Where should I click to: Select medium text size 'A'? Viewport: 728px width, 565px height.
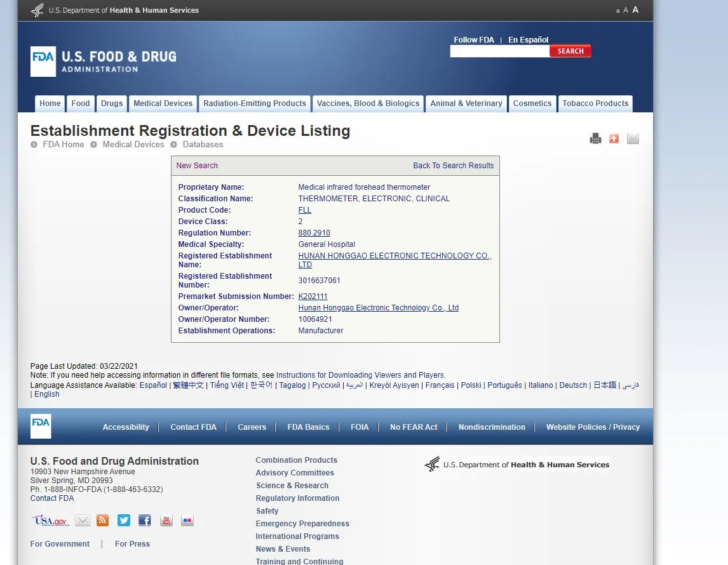coord(625,10)
